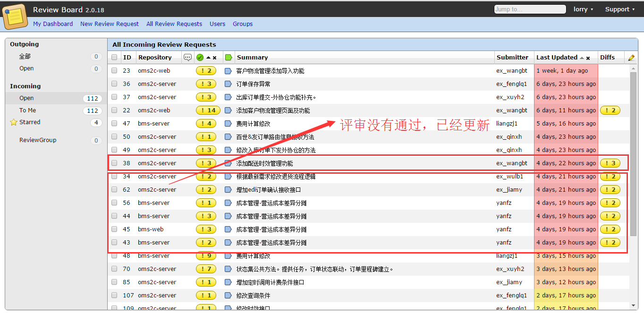Screen dimensions: 644x313
Task: Click the issue badge for request 85
Action: click(206, 282)
